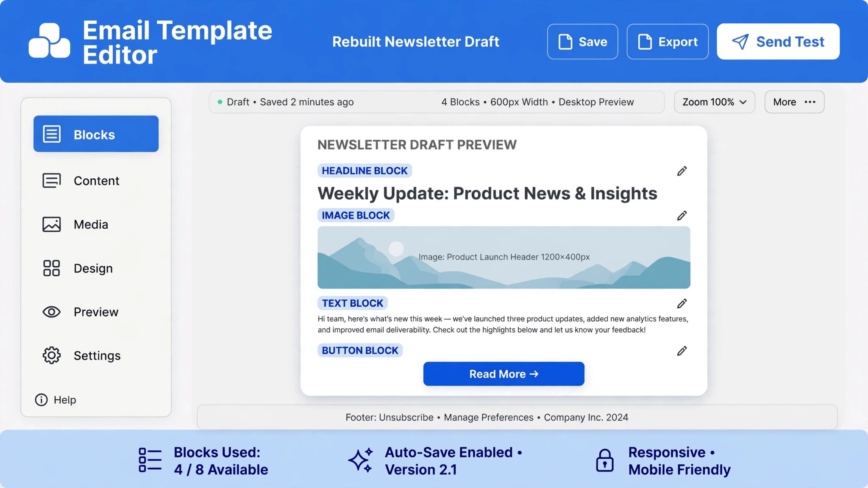Click the Rebuilt Newsletter Draft title
This screenshot has height=488, width=868.
click(x=415, y=42)
